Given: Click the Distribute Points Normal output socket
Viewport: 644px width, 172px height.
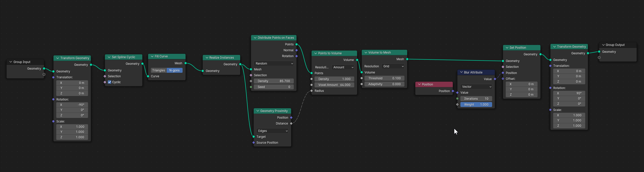Looking at the screenshot, I should 297,50.
